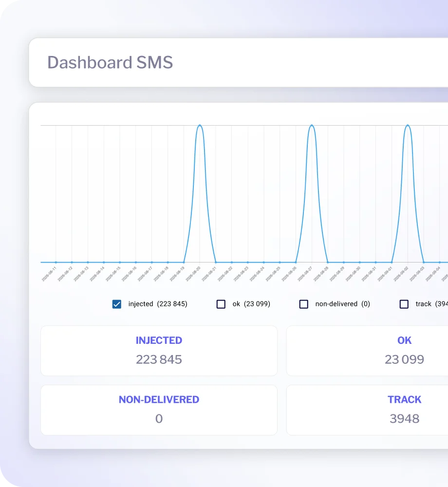Open the INJECTED stat card
Screen dimensions: 448x487
pos(159,351)
